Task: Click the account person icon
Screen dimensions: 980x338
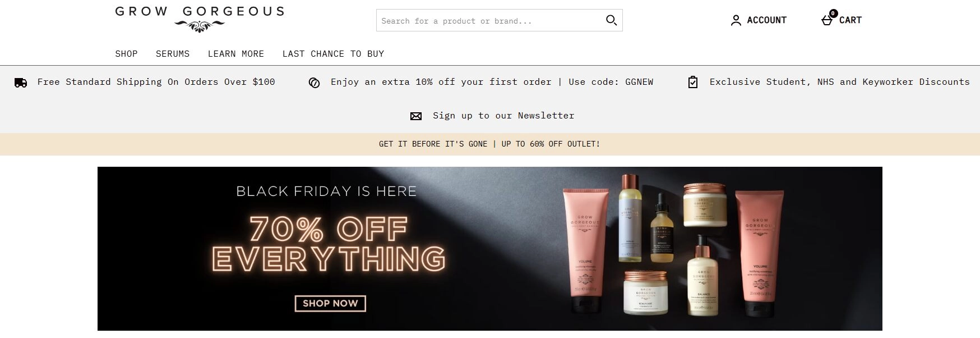Action: point(736,21)
